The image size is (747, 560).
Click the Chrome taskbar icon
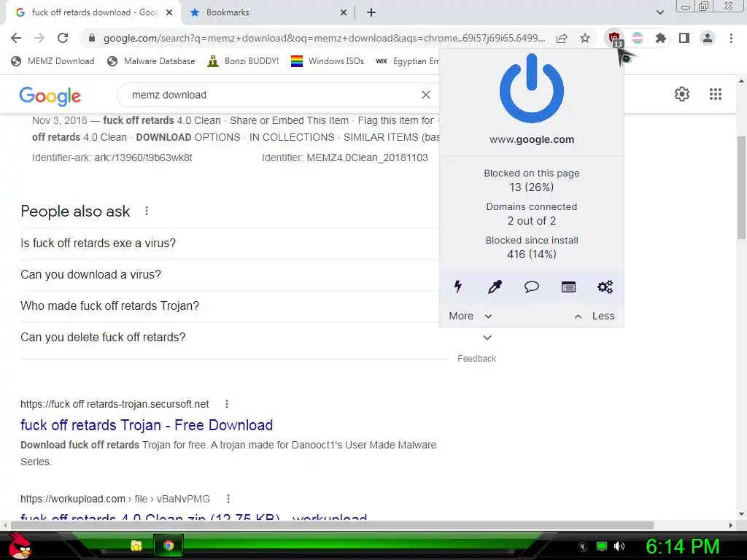[169, 545]
